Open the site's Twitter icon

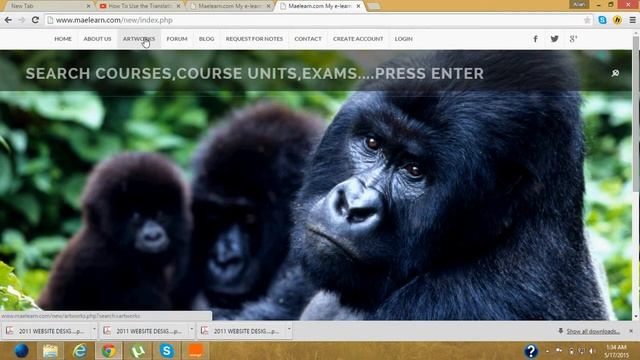click(x=554, y=39)
